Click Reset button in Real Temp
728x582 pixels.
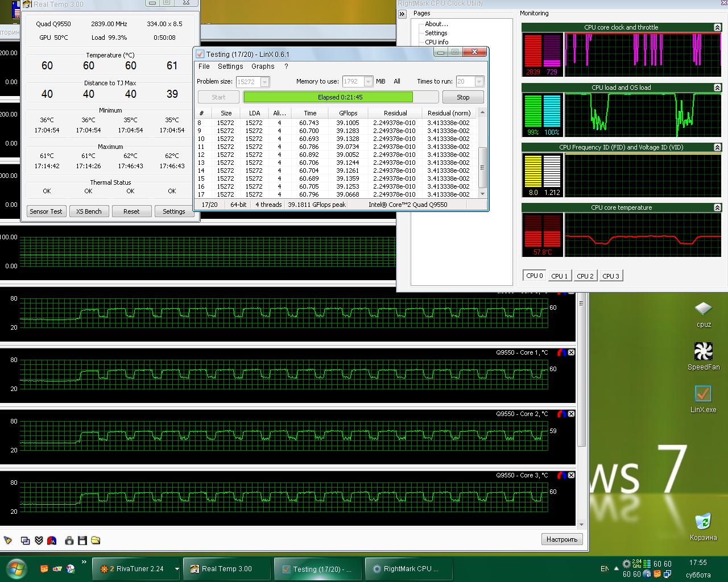coord(131,211)
